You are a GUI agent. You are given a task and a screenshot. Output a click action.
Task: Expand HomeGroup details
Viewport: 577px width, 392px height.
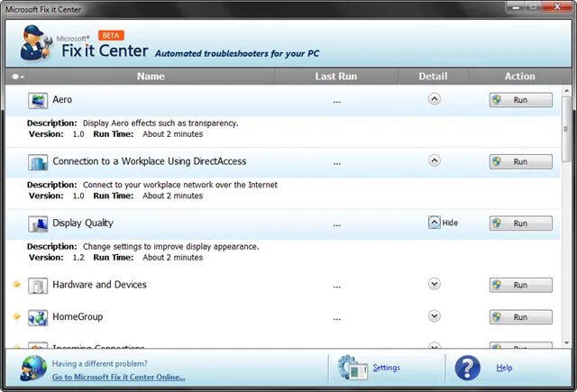(435, 316)
